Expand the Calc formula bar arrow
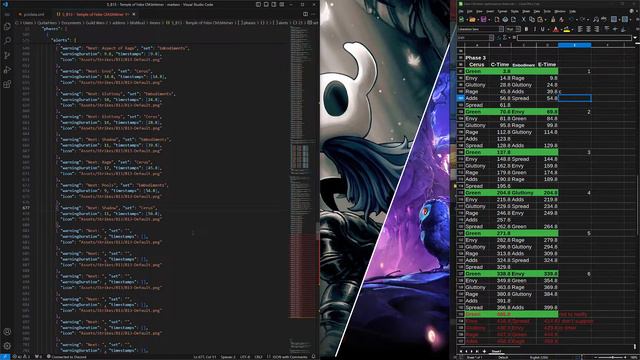This screenshot has width=640, height=360. [x=635, y=38]
